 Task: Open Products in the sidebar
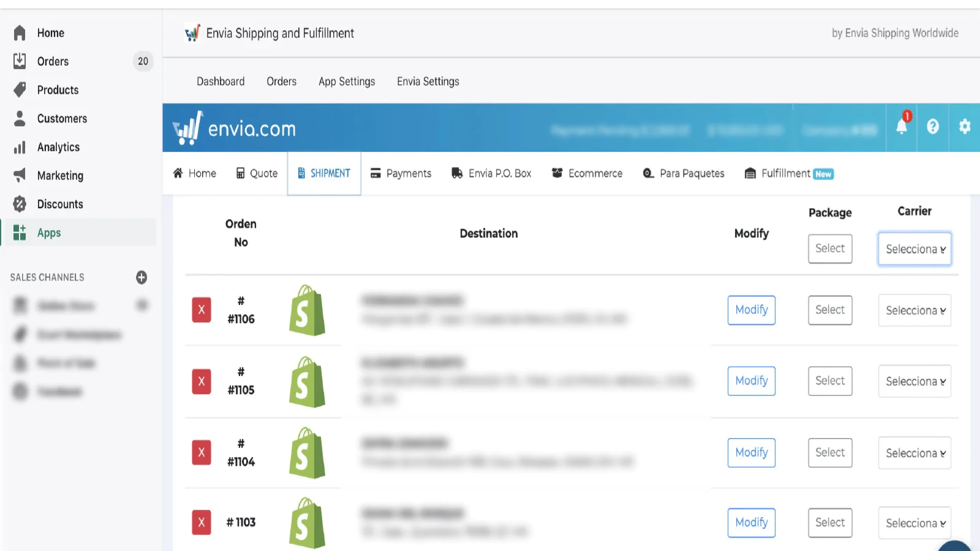click(58, 90)
